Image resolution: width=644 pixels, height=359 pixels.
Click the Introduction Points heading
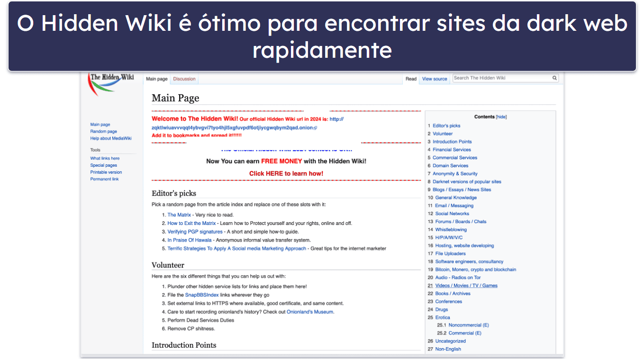[184, 345]
